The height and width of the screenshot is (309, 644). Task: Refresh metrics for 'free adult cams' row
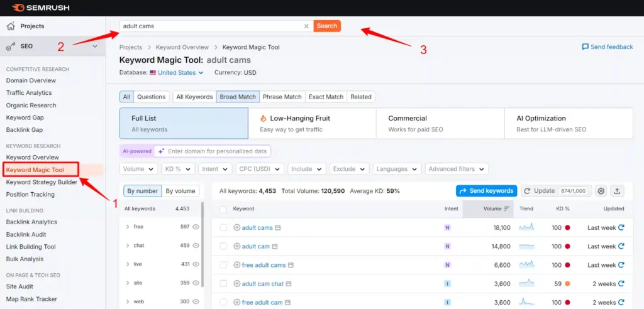pyautogui.click(x=621, y=265)
